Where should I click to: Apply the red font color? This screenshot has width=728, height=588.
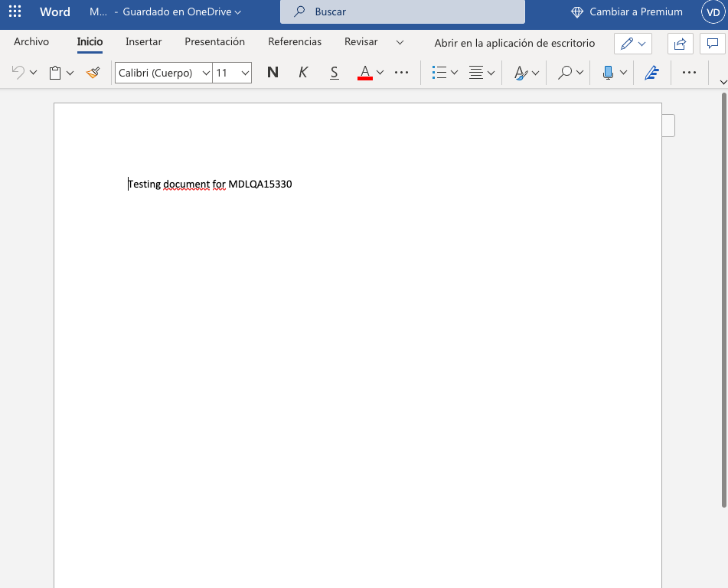[x=365, y=73]
